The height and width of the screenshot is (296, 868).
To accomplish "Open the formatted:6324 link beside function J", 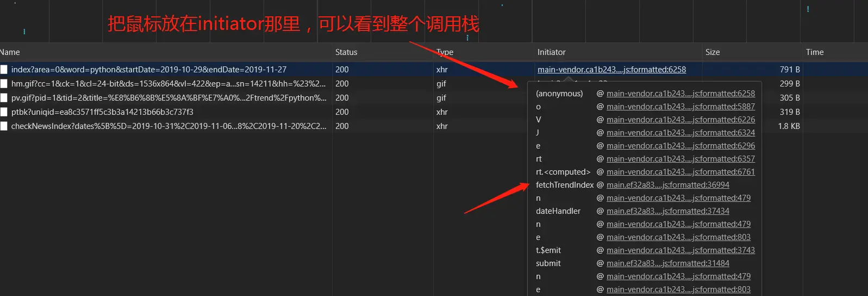I will point(680,133).
